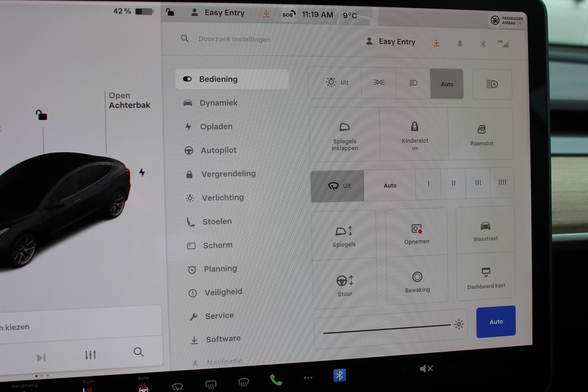Toggle Raamslot window lock

(481, 135)
